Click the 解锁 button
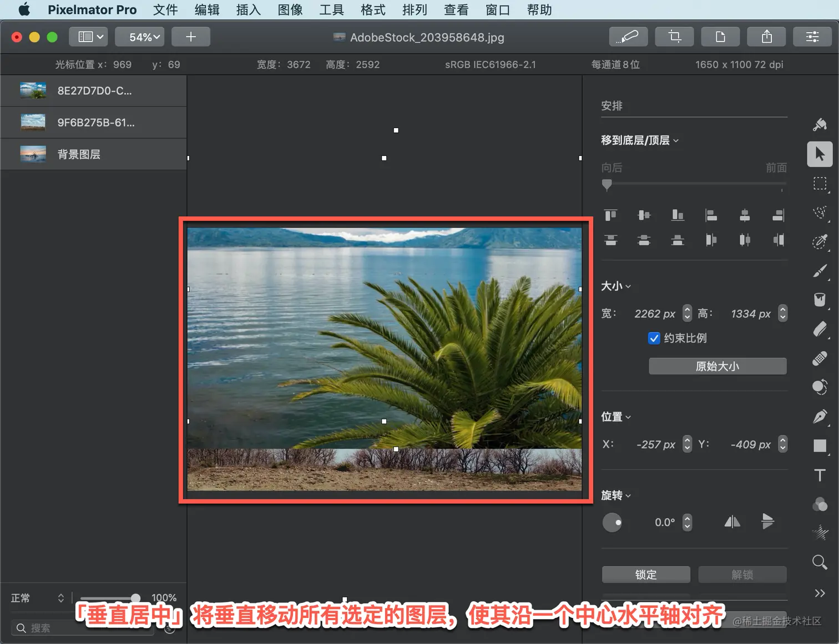The width and height of the screenshot is (839, 644). (x=742, y=575)
